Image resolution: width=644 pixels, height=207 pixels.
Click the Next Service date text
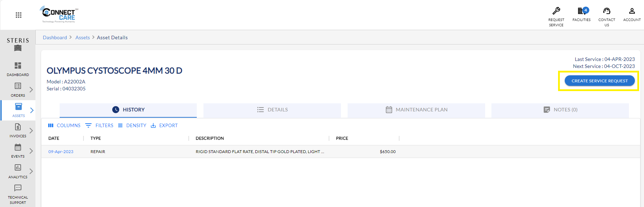[604, 66]
